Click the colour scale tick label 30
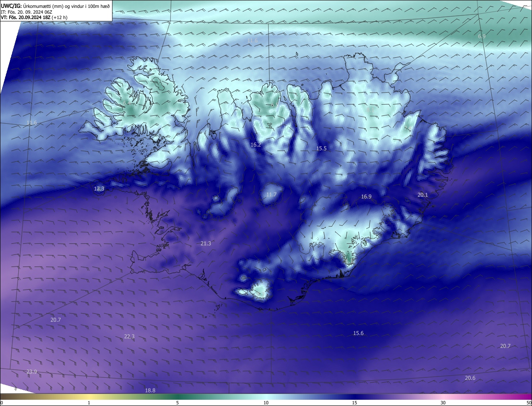Screen dimensions: 532x406 pos(443,403)
